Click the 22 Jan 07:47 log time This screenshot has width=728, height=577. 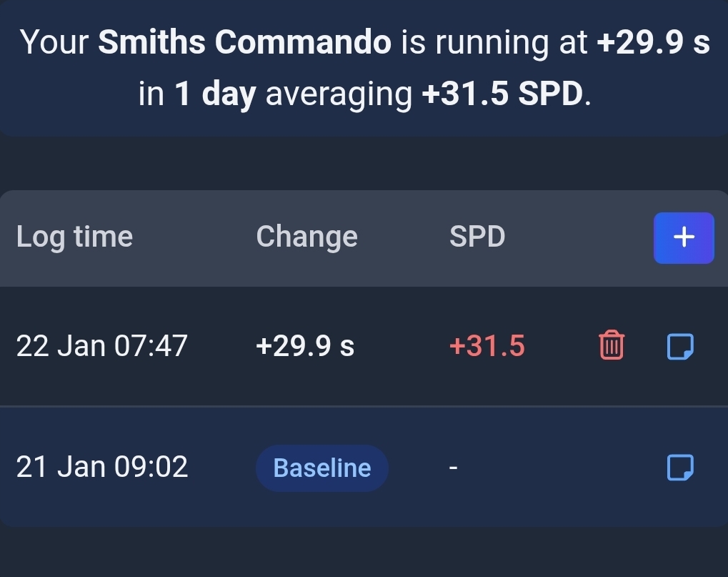click(101, 346)
